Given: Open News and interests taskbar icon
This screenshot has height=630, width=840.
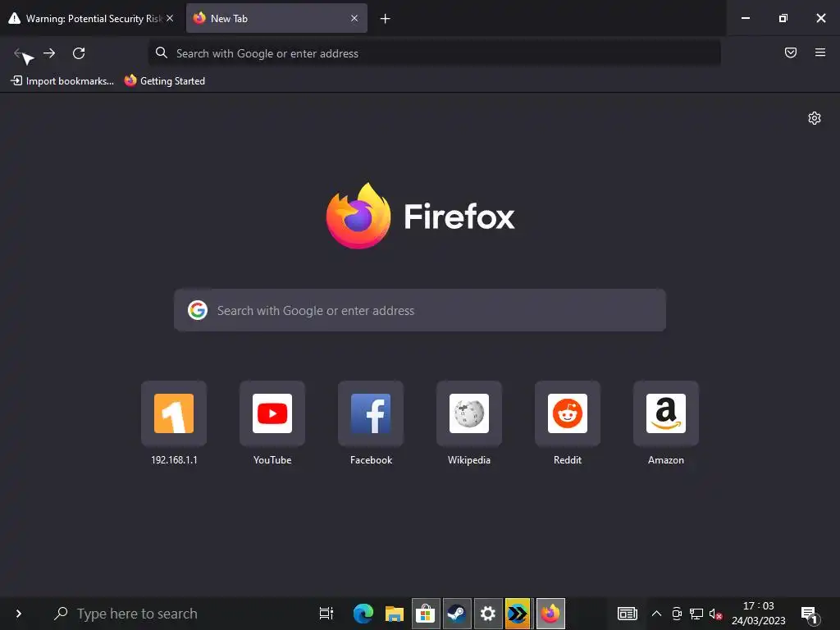Looking at the screenshot, I should [628, 614].
